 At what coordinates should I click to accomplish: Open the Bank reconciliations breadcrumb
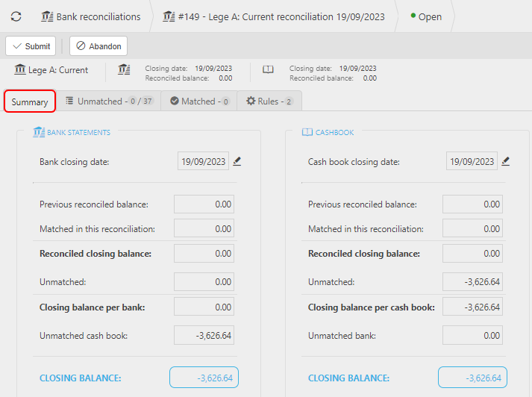91,16
